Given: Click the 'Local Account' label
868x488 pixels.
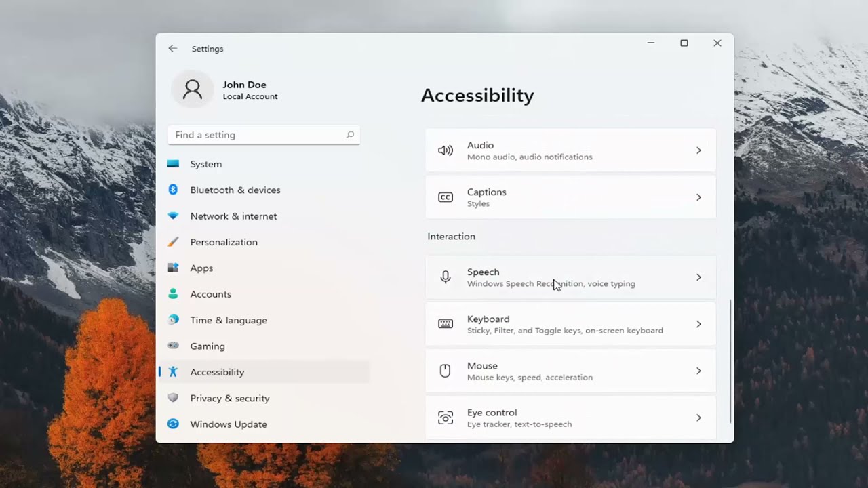Looking at the screenshot, I should (250, 96).
